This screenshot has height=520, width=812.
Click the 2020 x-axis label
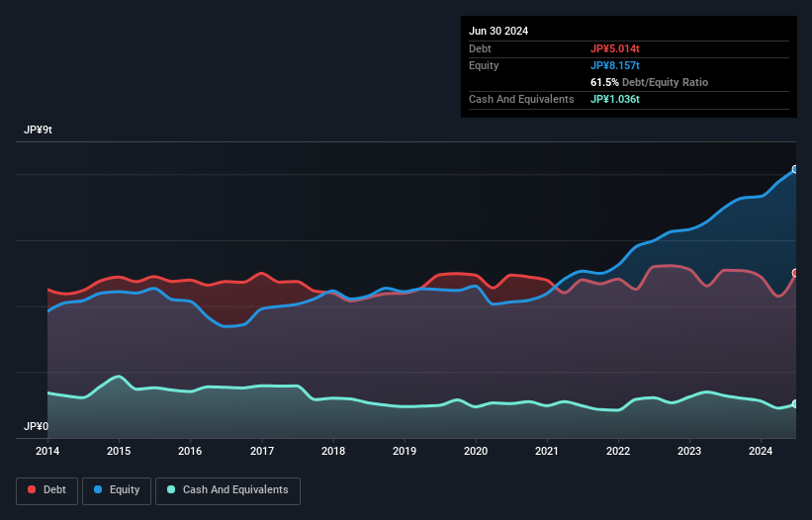[476, 451]
